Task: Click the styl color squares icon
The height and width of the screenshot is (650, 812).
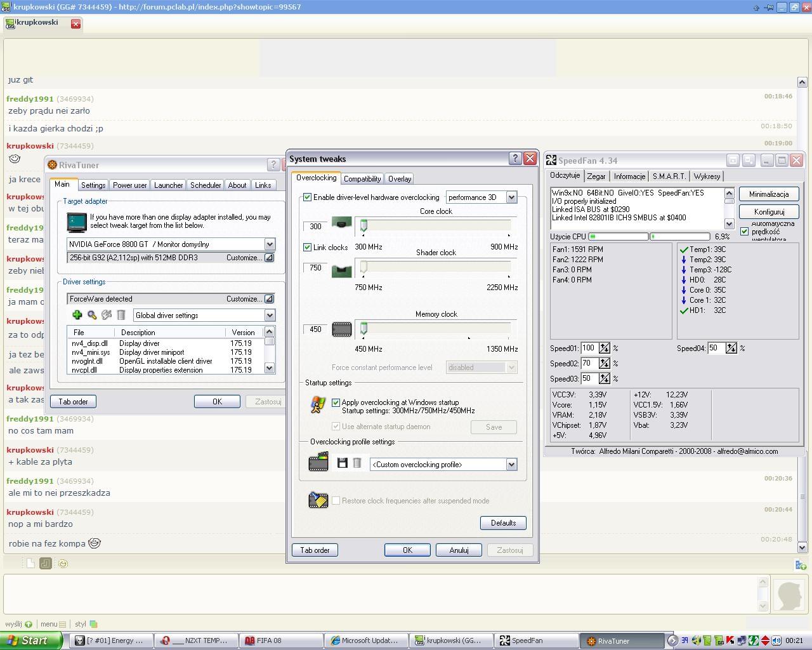Action: coord(94,624)
